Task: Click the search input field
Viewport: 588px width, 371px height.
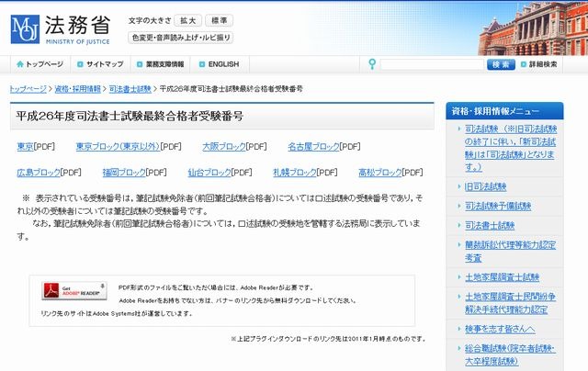Action: click(432, 64)
